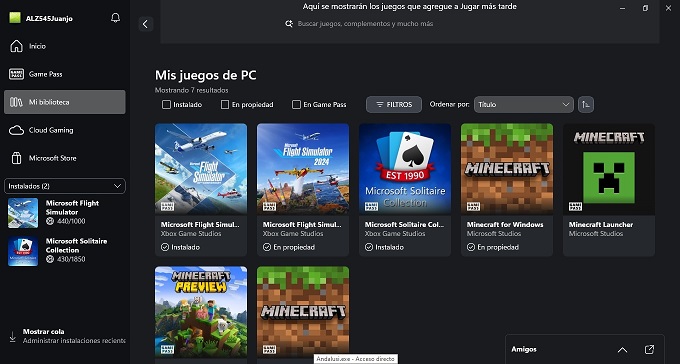
Task: Toggle the sort direction icon
Action: pos(586,105)
